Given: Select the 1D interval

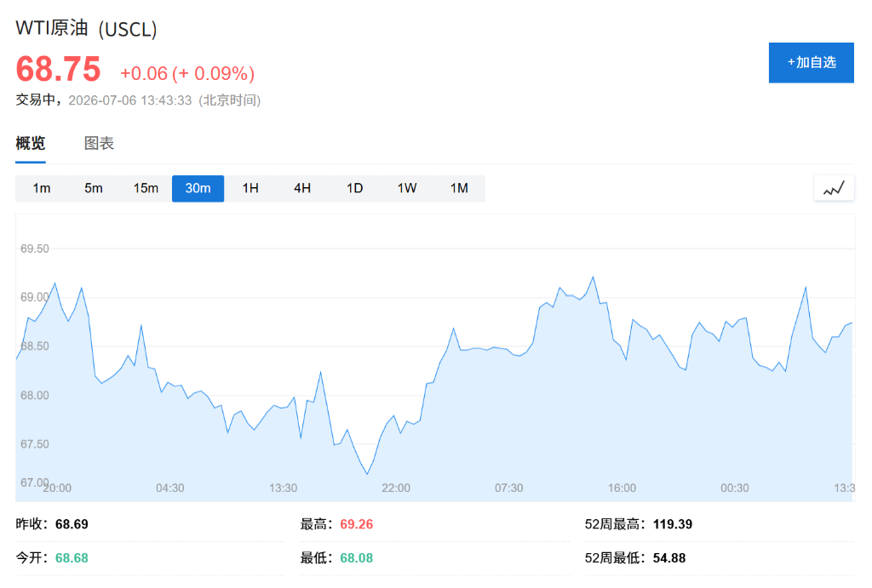Looking at the screenshot, I should click(355, 188).
